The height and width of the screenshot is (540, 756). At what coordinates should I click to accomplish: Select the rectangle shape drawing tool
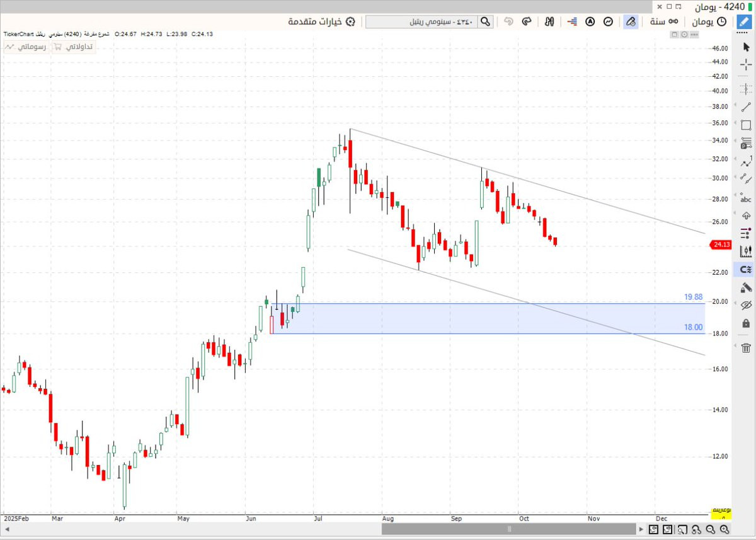coord(746,125)
